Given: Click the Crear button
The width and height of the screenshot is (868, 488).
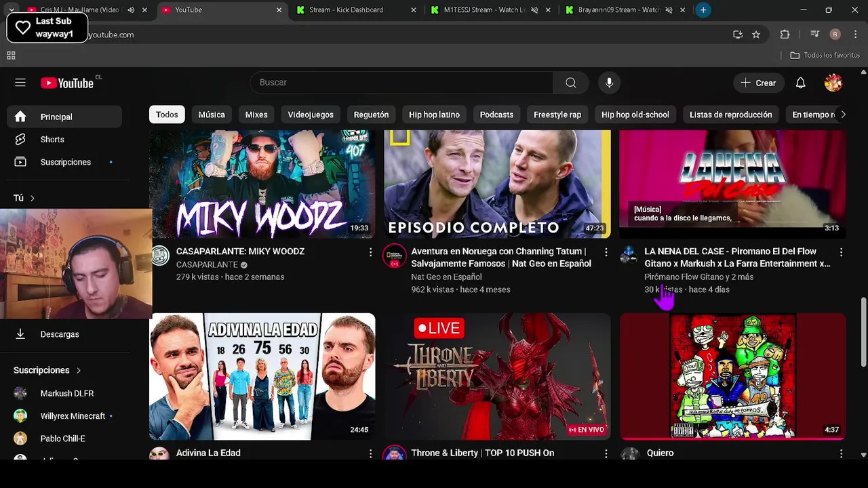Looking at the screenshot, I should 759,83.
